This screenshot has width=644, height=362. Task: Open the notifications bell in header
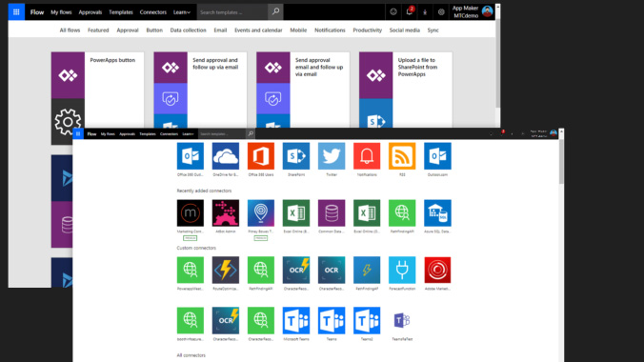pyautogui.click(x=409, y=12)
